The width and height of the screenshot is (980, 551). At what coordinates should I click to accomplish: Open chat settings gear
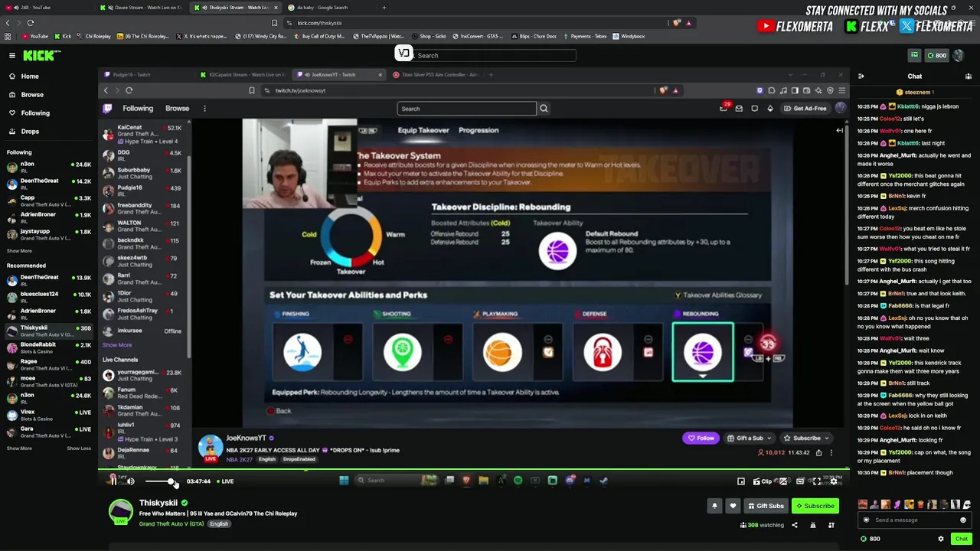coord(941,539)
